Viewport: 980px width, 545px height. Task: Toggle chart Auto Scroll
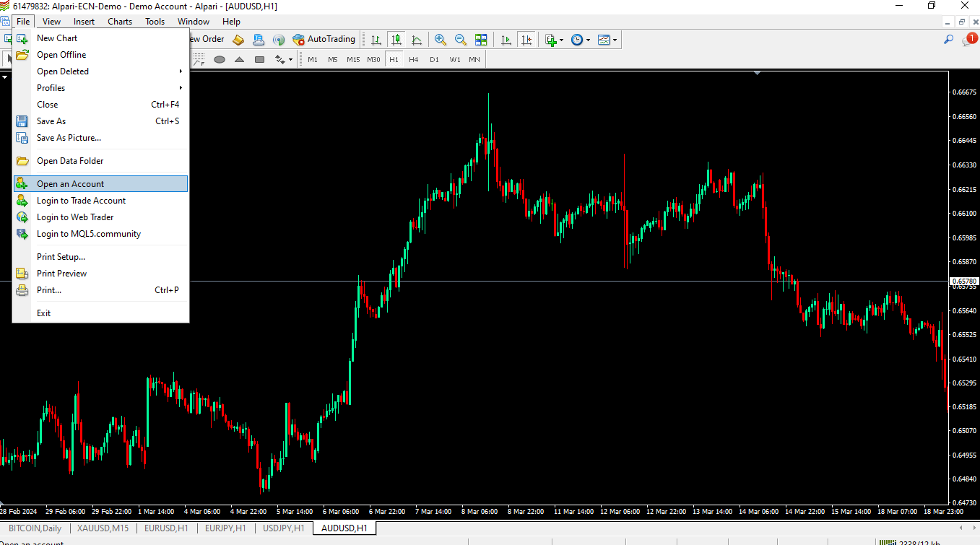tap(506, 40)
